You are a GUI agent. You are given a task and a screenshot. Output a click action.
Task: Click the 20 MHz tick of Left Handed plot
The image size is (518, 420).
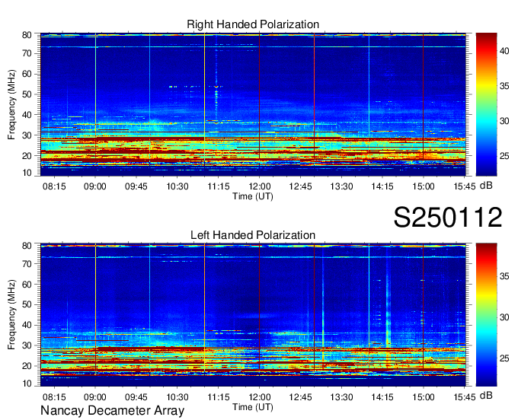pos(27,366)
